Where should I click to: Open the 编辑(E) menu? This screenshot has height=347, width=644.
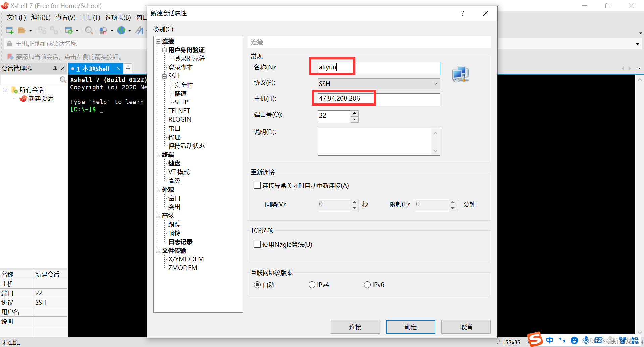pyautogui.click(x=41, y=17)
